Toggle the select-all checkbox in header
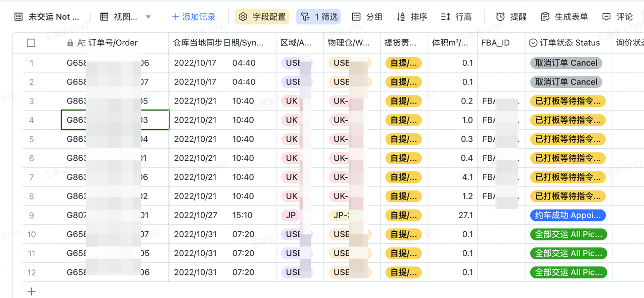The width and height of the screenshot is (644, 298). tap(31, 43)
